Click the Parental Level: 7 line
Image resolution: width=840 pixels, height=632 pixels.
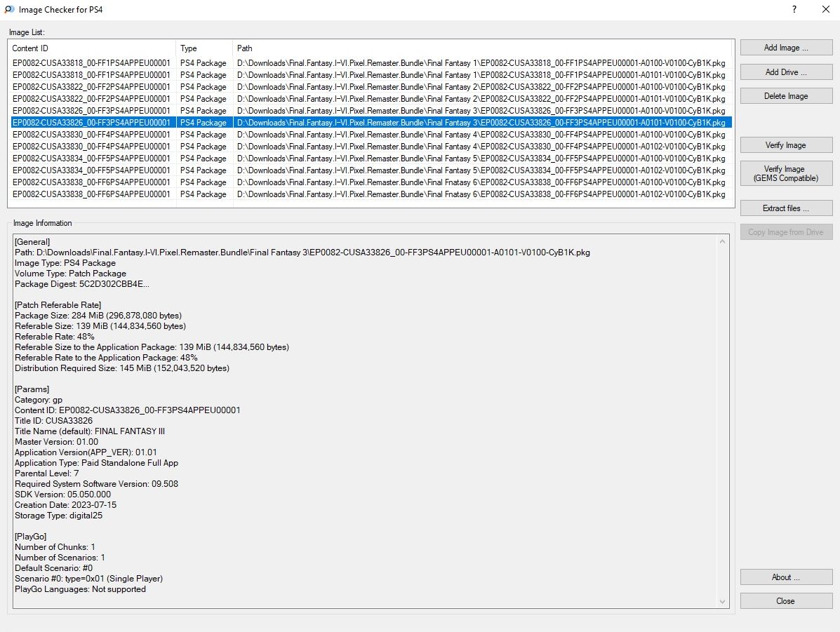click(46, 473)
